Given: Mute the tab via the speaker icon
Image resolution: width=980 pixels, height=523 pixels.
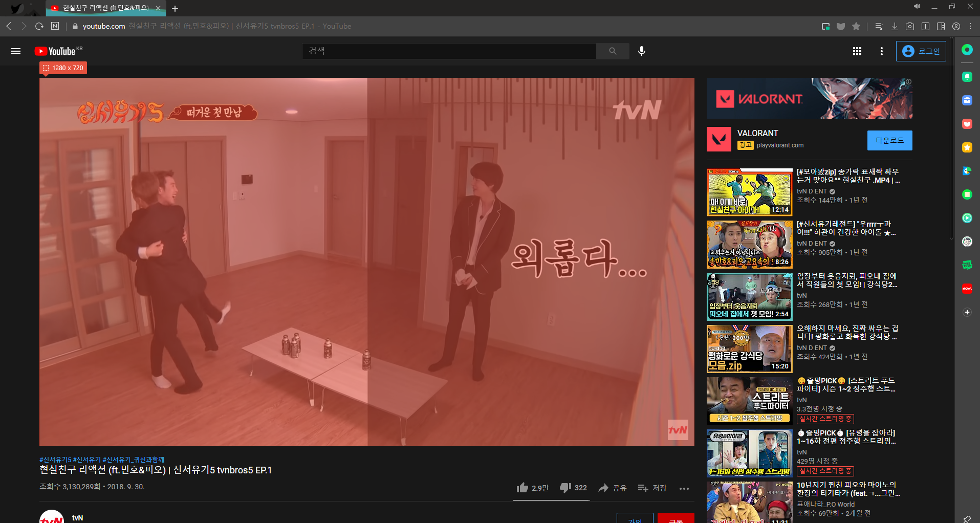Looking at the screenshot, I should coord(917,7).
